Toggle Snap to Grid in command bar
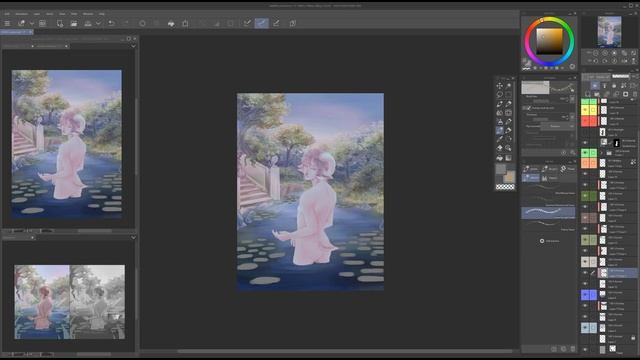 pyautogui.click(x=276, y=23)
